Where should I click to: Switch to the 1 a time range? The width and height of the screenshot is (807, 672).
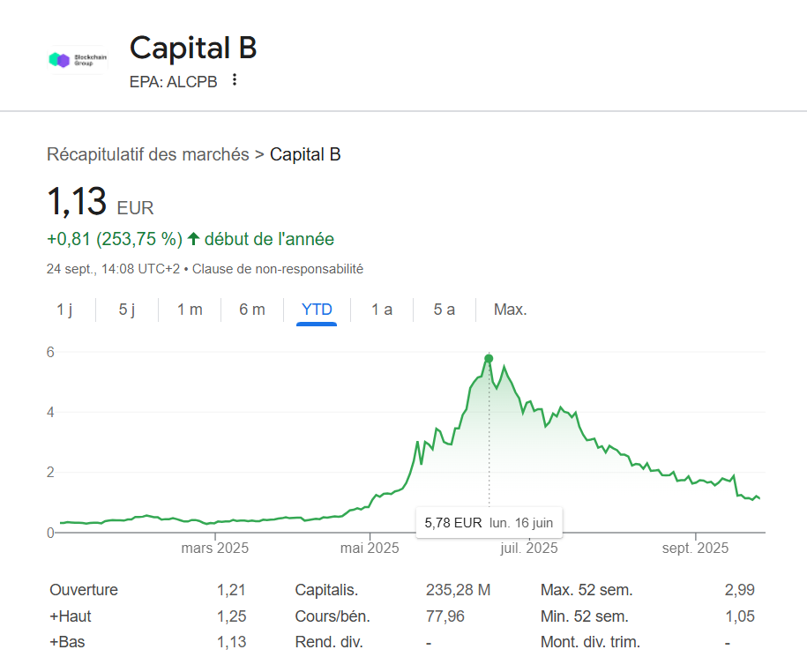pos(380,310)
